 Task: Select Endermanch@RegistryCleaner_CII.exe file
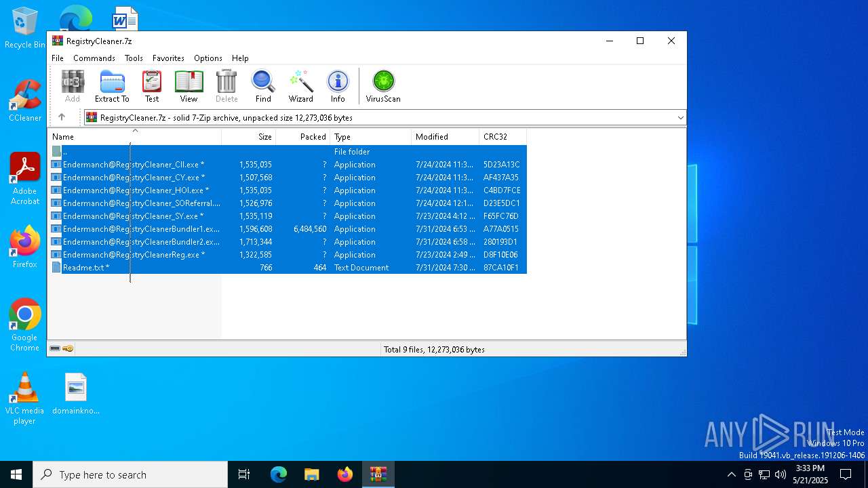click(288, 165)
